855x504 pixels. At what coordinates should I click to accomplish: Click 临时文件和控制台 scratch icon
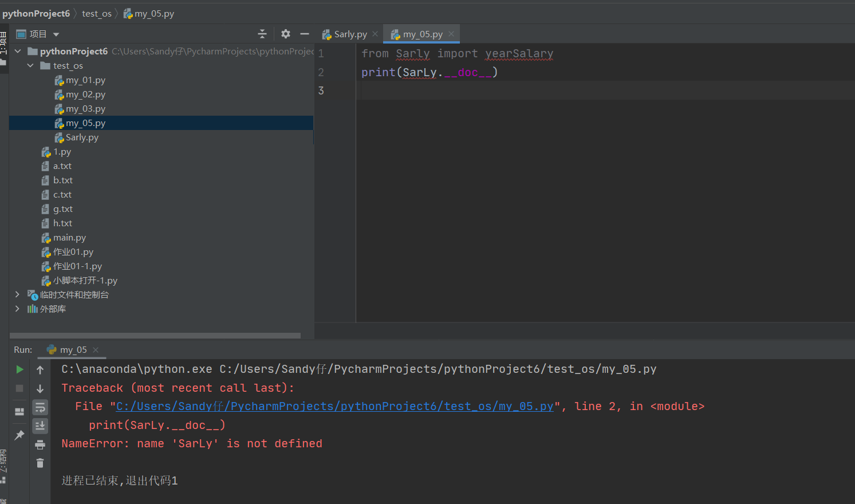[33, 295]
